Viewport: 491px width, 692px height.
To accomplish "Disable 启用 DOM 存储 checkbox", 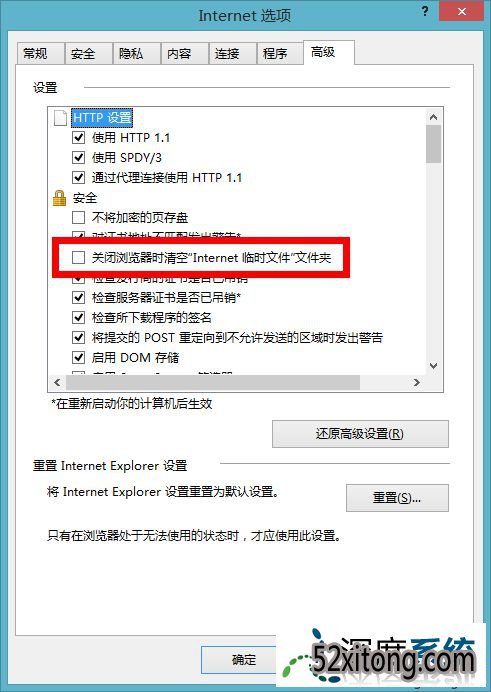I will 79,357.
